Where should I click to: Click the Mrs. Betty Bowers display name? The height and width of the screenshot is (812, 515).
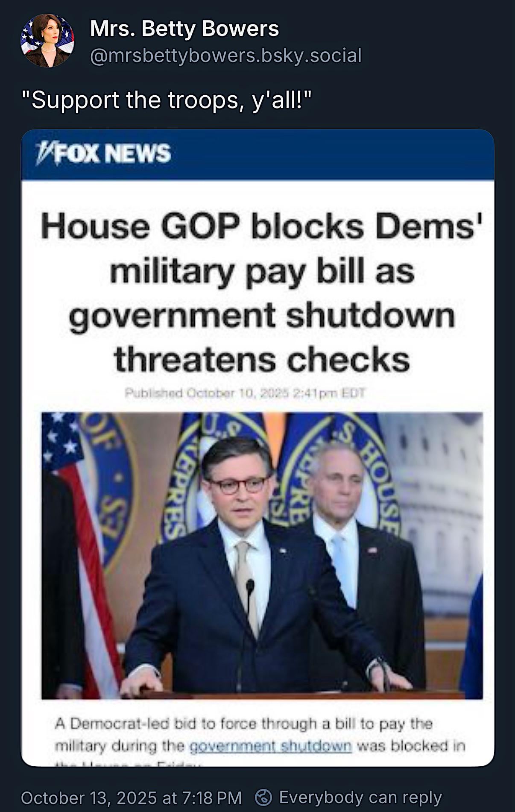tap(184, 29)
